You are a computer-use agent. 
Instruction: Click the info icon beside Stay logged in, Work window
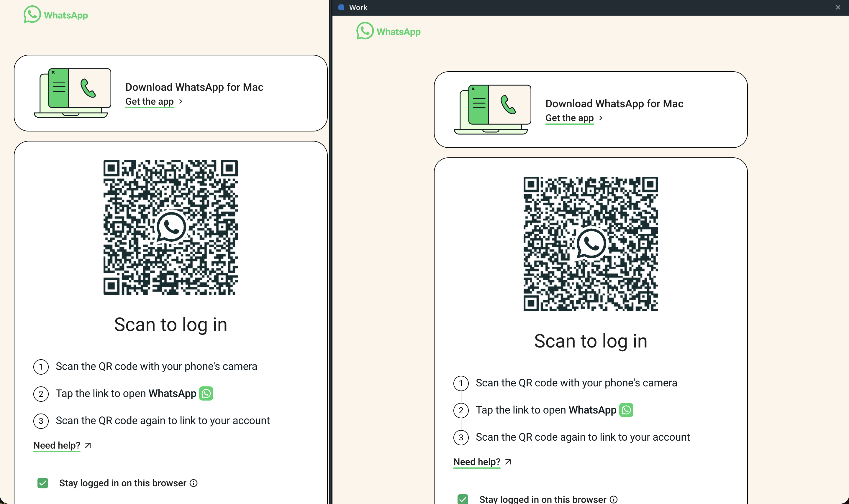click(614, 499)
